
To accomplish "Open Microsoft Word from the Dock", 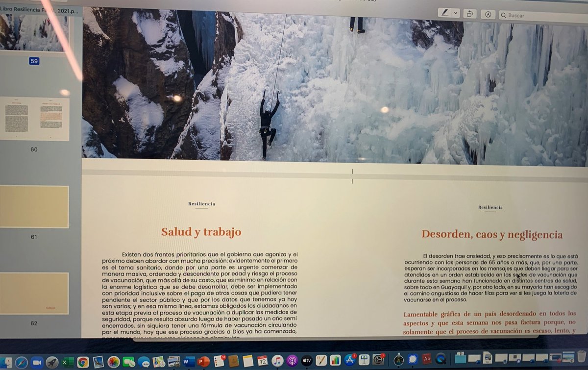I will 189,362.
